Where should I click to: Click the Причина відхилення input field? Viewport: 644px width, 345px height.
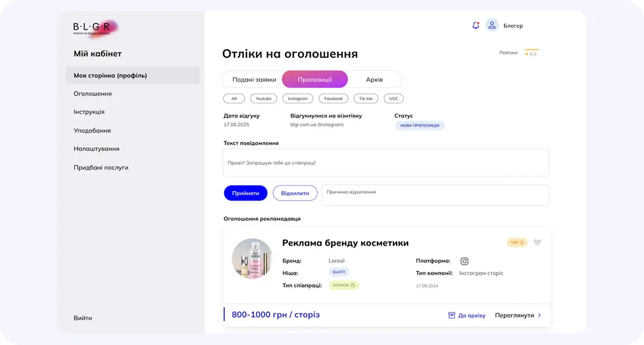pos(435,195)
